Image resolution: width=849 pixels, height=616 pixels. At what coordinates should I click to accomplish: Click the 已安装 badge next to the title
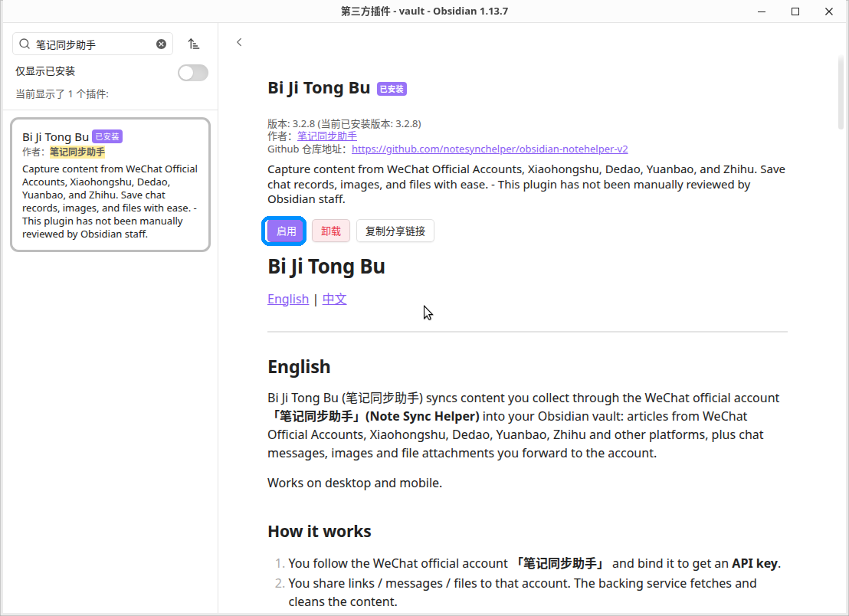tap(392, 89)
